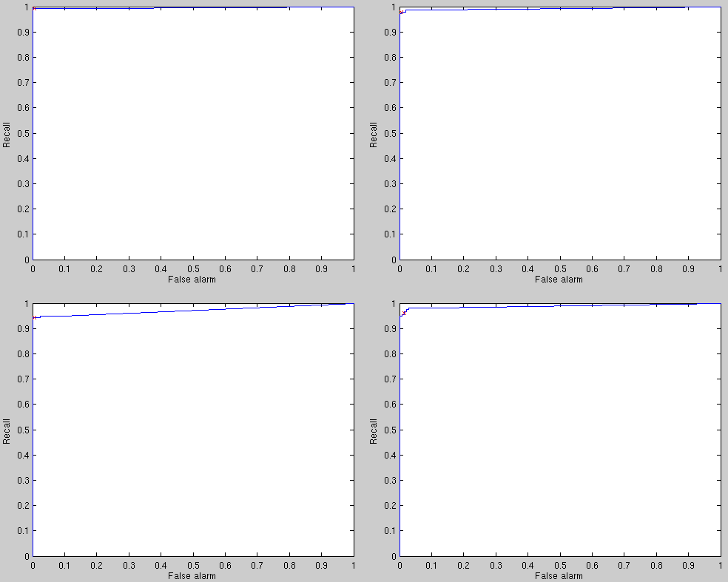Click the top-left plot's "False alarm" axis label

[192, 279]
